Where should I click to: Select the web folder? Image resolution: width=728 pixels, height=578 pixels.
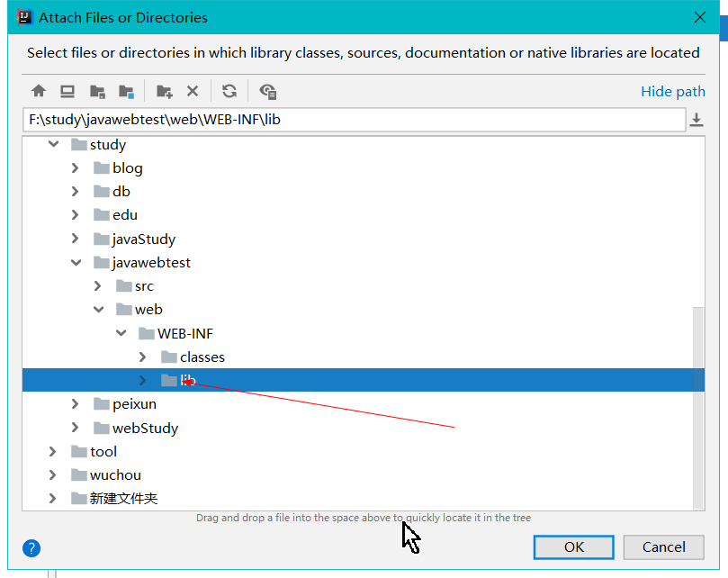click(x=139, y=310)
